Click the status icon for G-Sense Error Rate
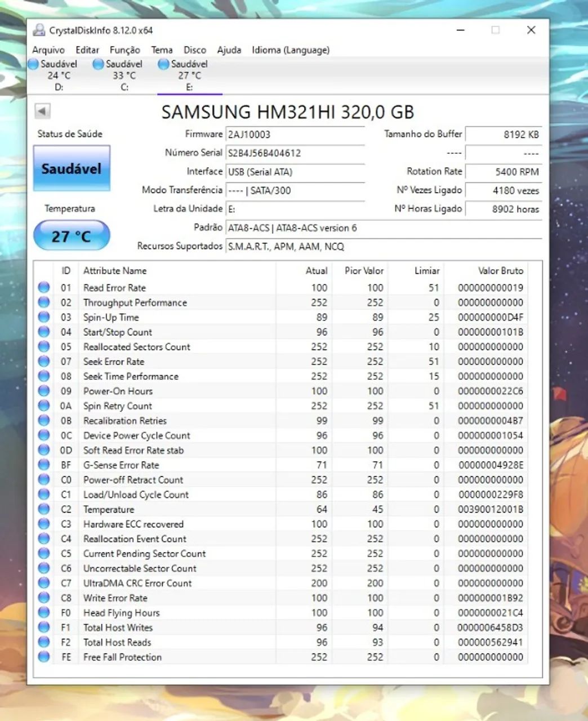 pos(43,465)
